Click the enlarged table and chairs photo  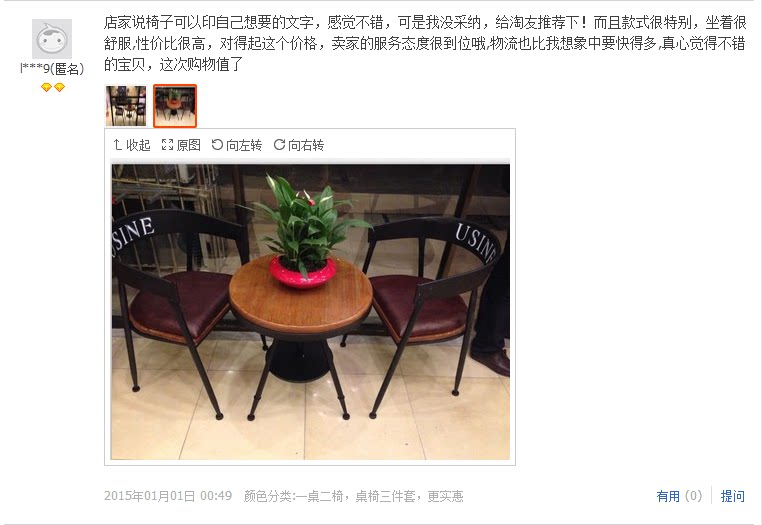click(311, 312)
